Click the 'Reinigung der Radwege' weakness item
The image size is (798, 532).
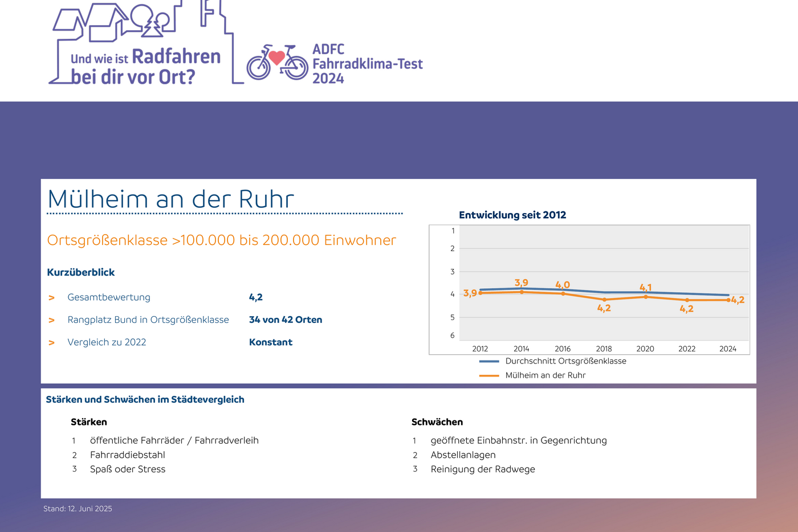click(x=482, y=469)
